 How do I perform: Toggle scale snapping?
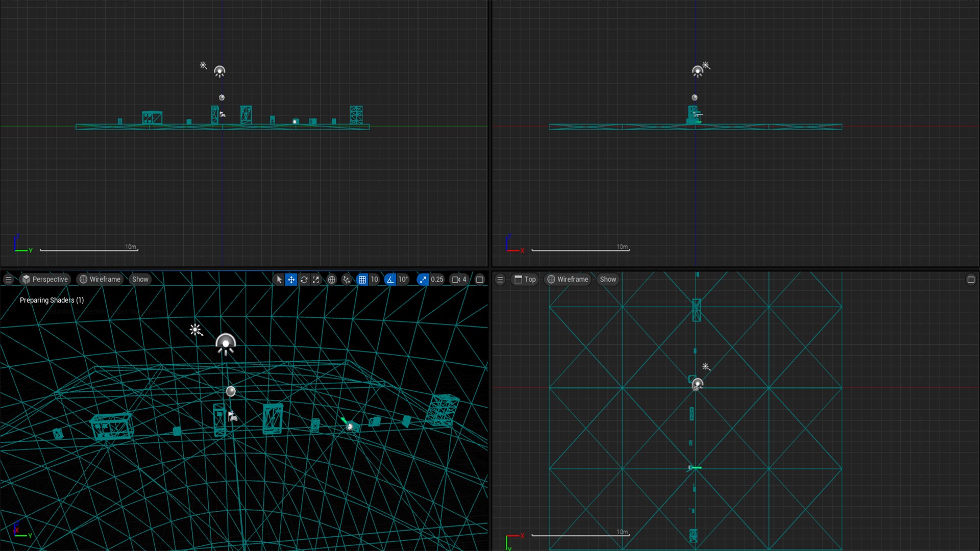(423, 280)
